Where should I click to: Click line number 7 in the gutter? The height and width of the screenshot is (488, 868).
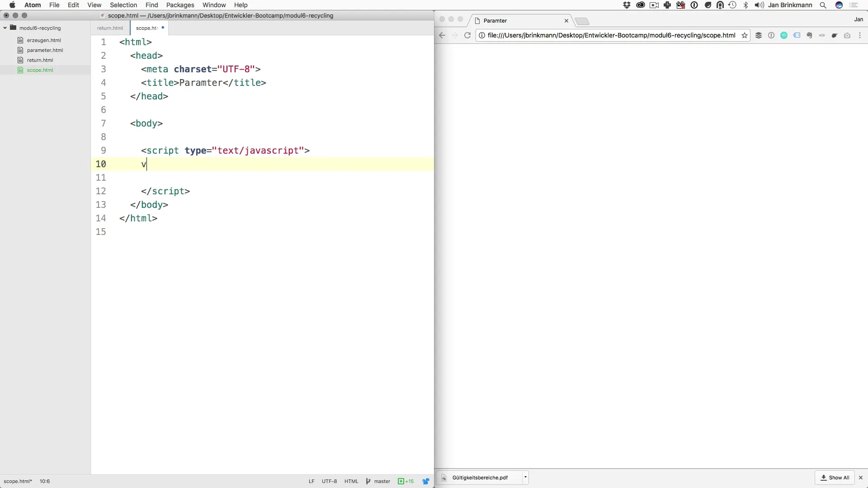click(104, 123)
